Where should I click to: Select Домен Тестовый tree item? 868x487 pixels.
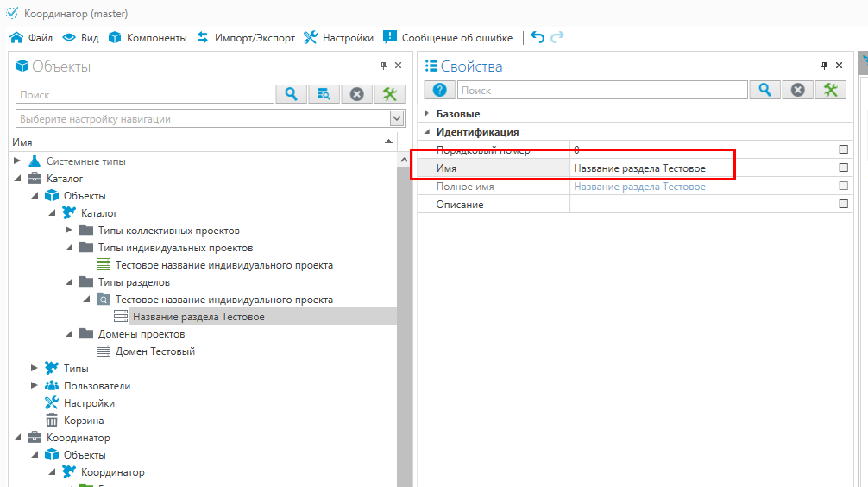pos(154,351)
